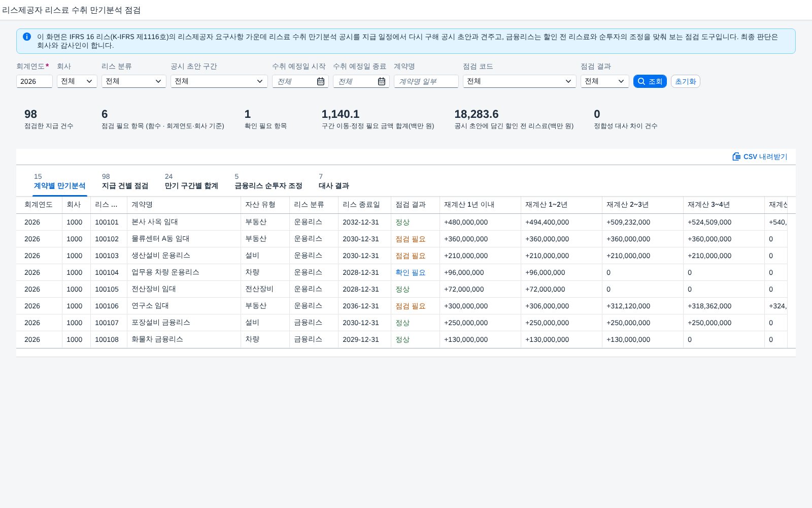
Task: Click the blue info icon in the banner
Action: [27, 37]
